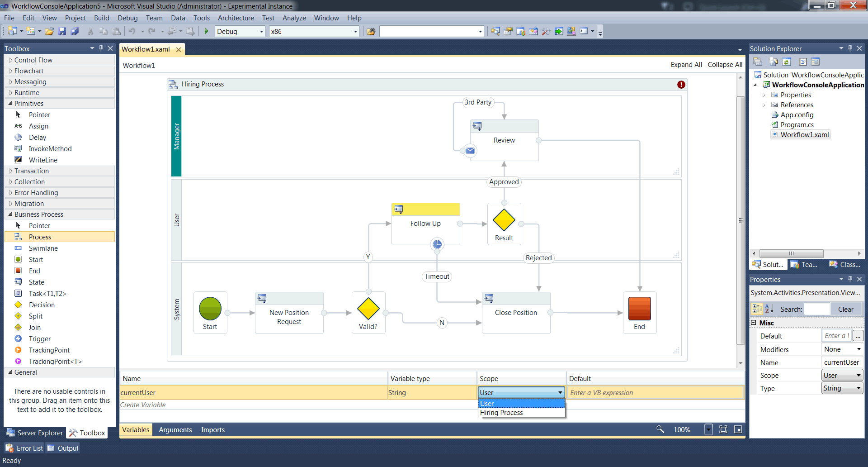Screen dimensions: 868x467
Task: Click the Fit to Screen icon in designer footer
Action: pos(723,429)
